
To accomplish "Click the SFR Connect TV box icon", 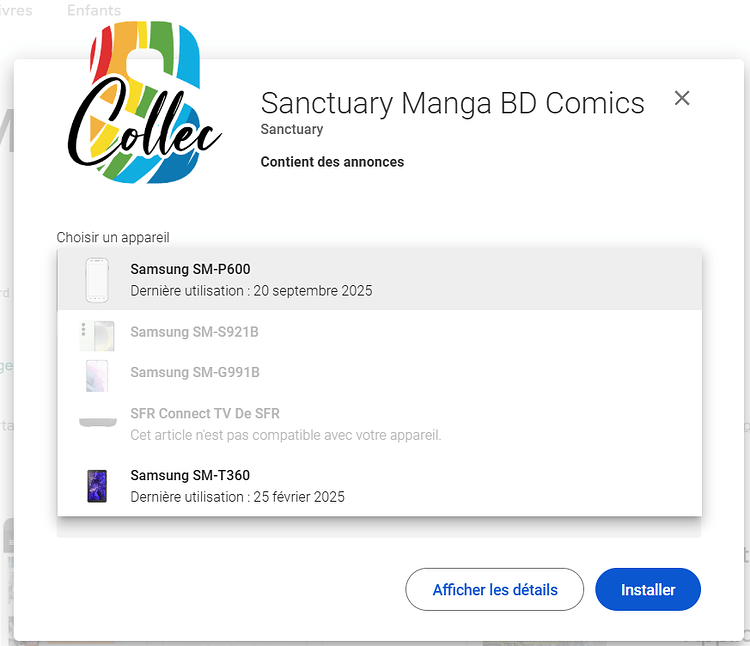I will pos(98,422).
